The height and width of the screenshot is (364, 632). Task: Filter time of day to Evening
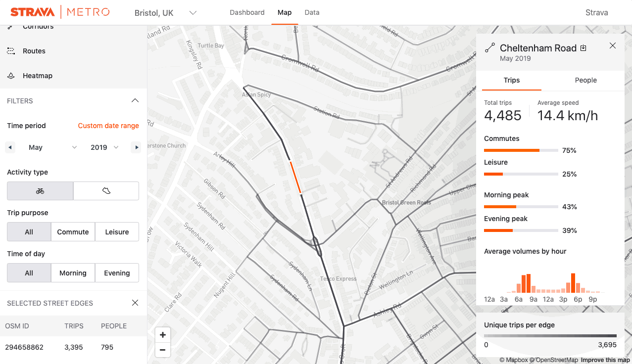[117, 273]
